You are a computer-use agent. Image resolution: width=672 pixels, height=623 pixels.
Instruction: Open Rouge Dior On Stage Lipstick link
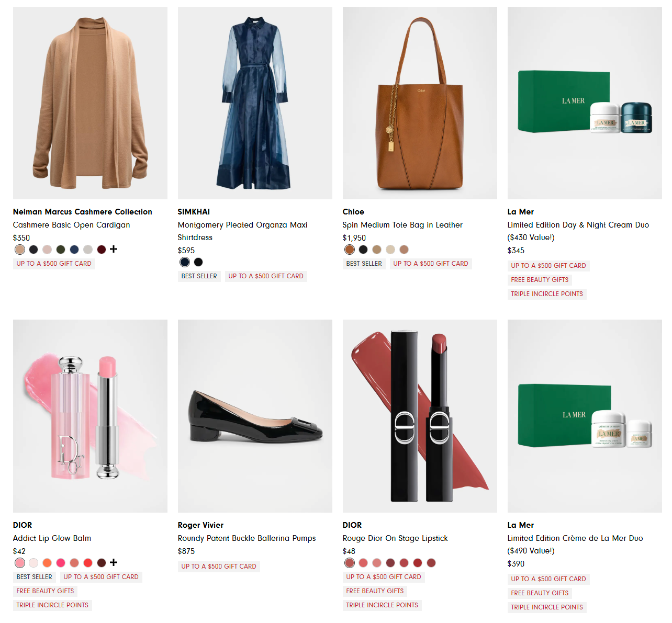pos(395,538)
